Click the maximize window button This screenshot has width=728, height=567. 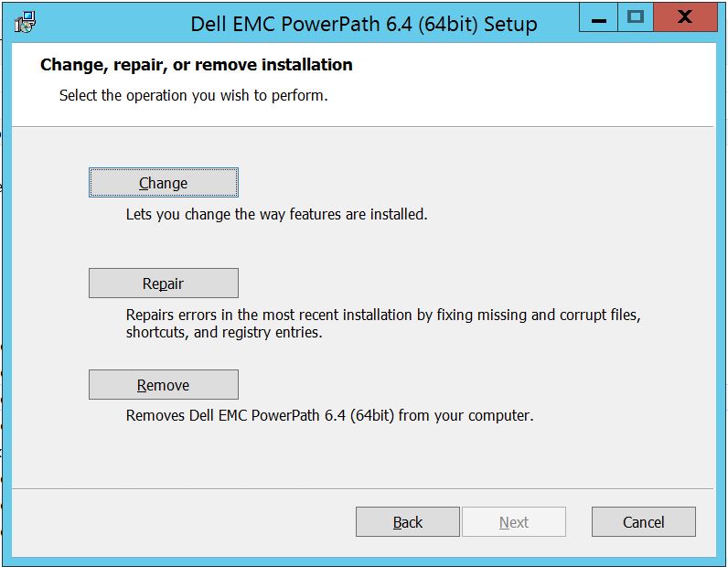[637, 17]
